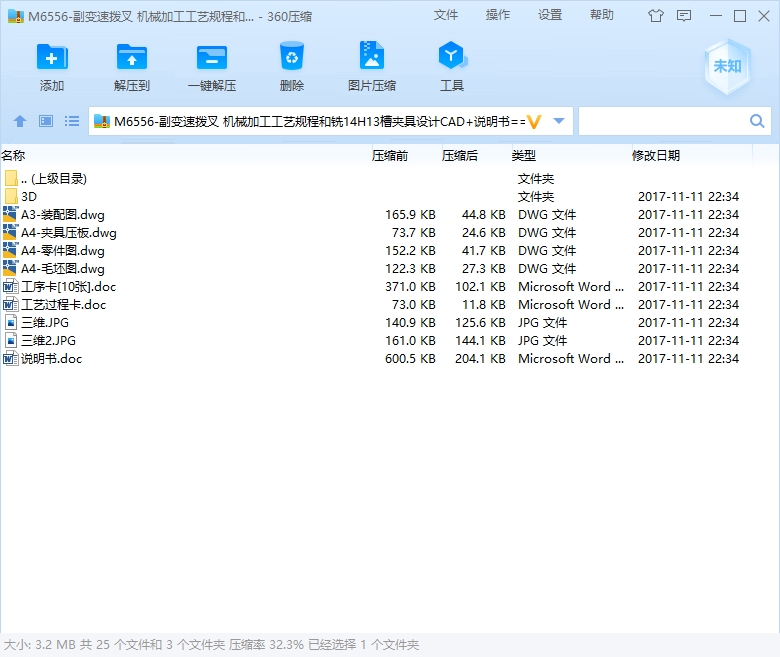Screen dimensions: 780x657
Task: Open the 文件 (File) menu
Action: (x=445, y=15)
